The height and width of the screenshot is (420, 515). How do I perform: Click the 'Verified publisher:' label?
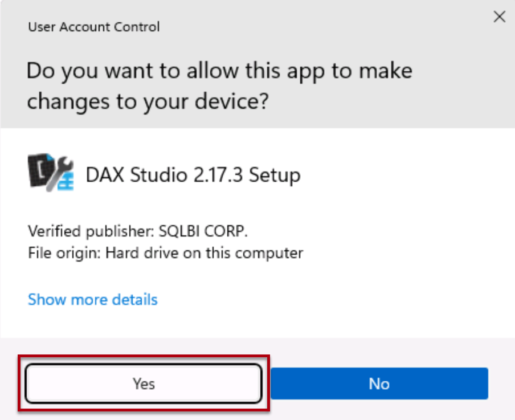point(91,231)
